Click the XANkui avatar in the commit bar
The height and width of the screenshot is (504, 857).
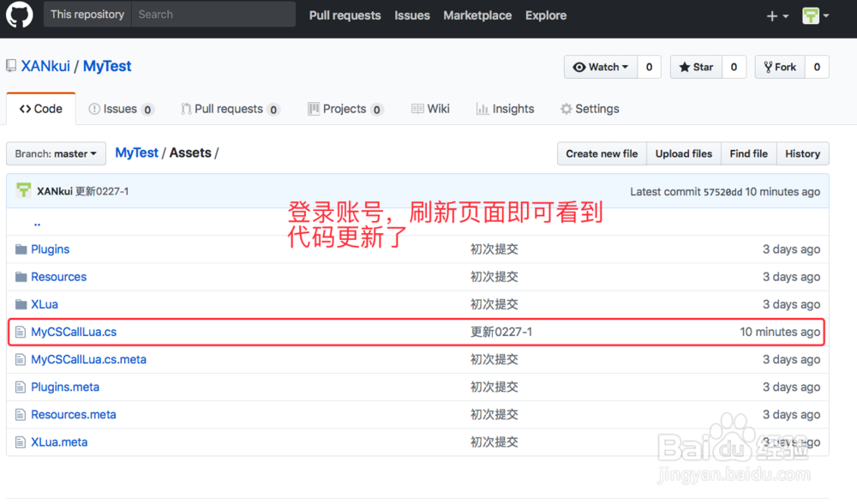(23, 190)
